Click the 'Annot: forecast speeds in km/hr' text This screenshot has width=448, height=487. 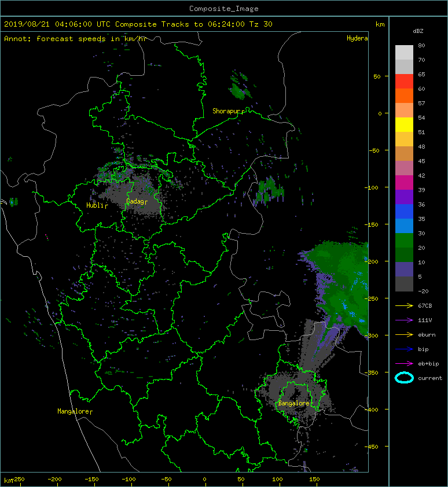pyautogui.click(x=75, y=39)
